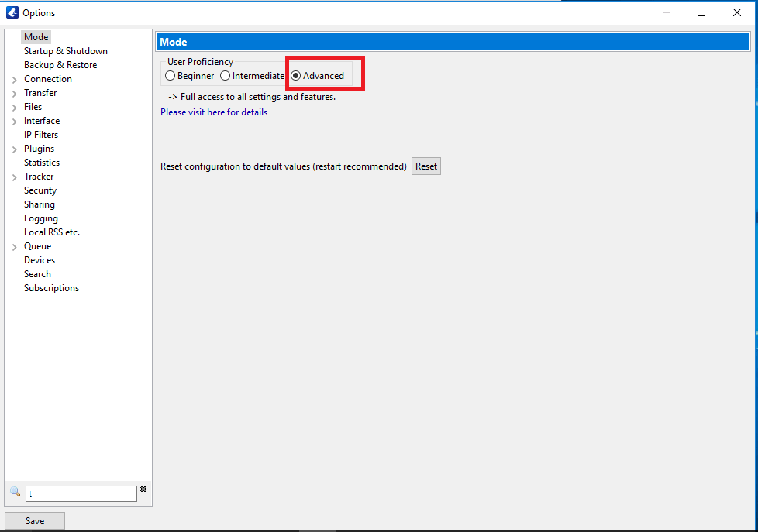Click the Reset configuration button
Viewport: 758px width, 532px height.
[426, 166]
